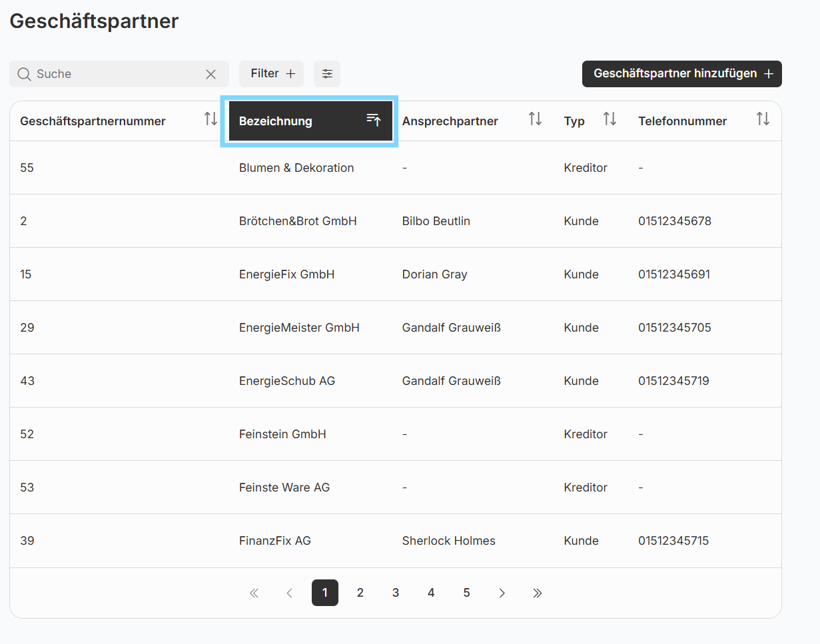Sort by Telefonnummer arrows icon
The image size is (820, 644).
click(763, 119)
